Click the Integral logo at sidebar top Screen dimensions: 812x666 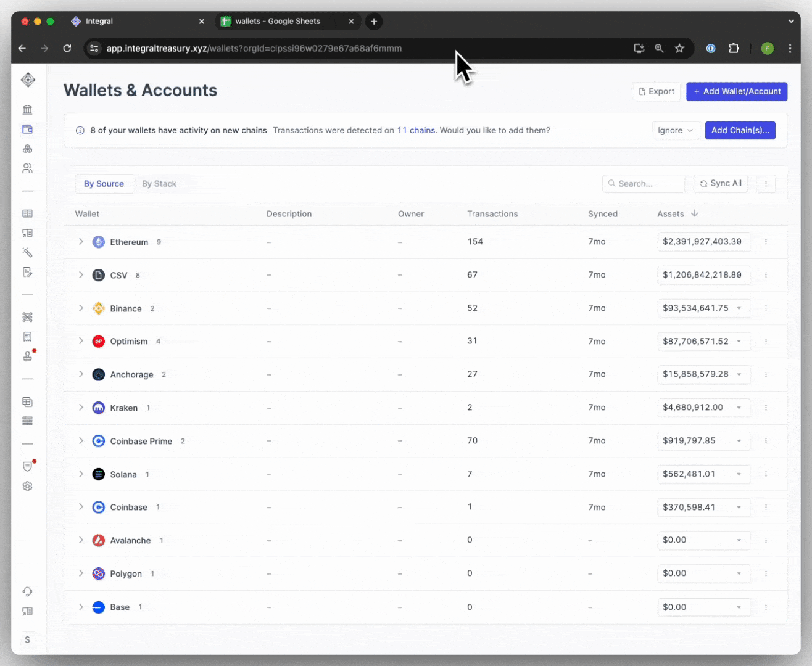(28, 80)
